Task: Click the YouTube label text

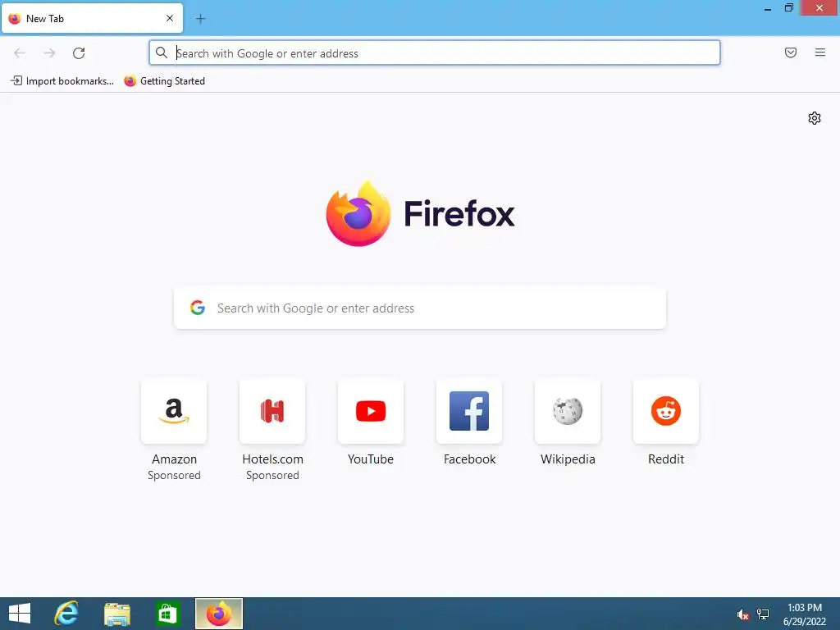Action: [371, 459]
